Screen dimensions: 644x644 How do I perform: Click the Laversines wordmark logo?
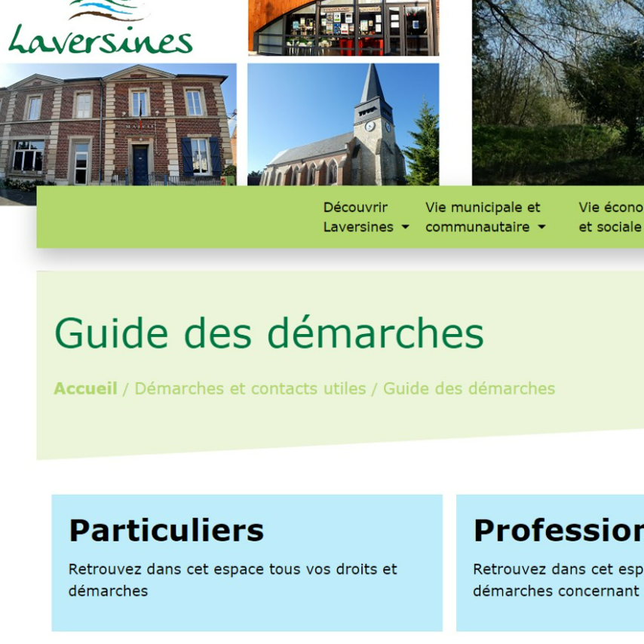[x=100, y=40]
